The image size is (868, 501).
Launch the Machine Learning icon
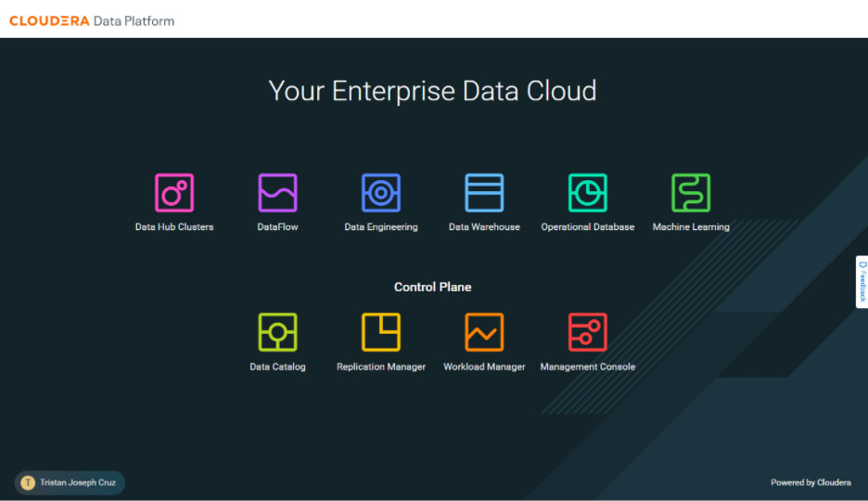(691, 193)
